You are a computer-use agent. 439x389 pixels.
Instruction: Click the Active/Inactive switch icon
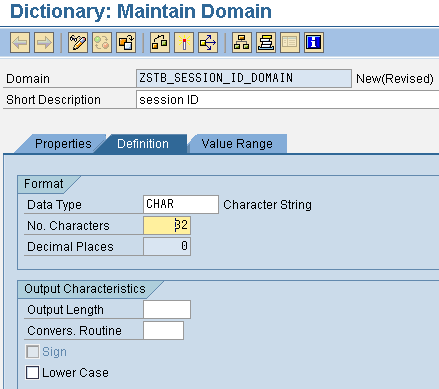(x=102, y=43)
